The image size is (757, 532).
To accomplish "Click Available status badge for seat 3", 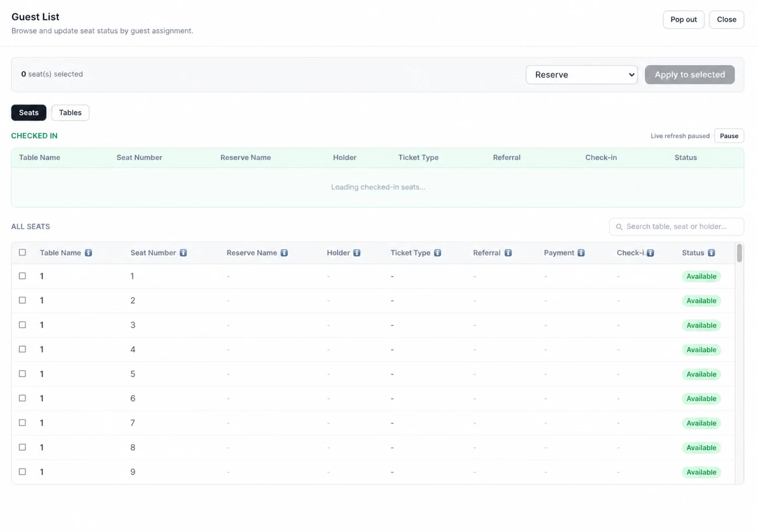I will pos(701,325).
